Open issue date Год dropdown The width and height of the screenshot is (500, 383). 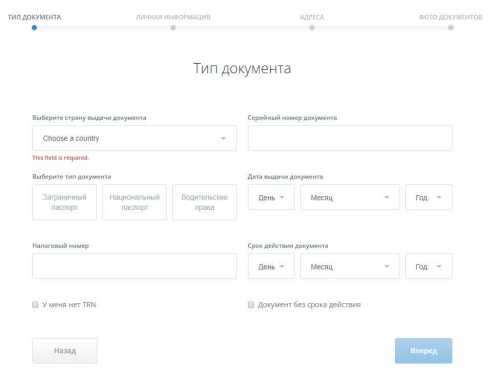[x=429, y=197]
